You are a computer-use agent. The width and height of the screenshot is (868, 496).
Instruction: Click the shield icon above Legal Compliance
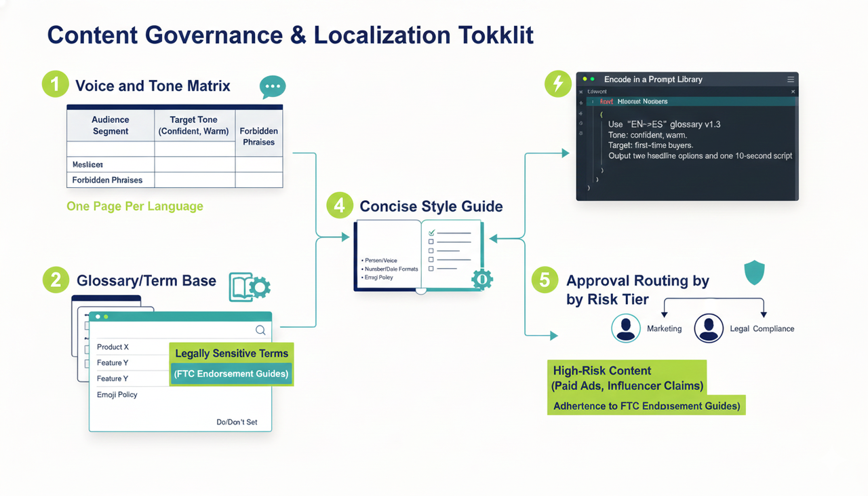click(x=753, y=271)
